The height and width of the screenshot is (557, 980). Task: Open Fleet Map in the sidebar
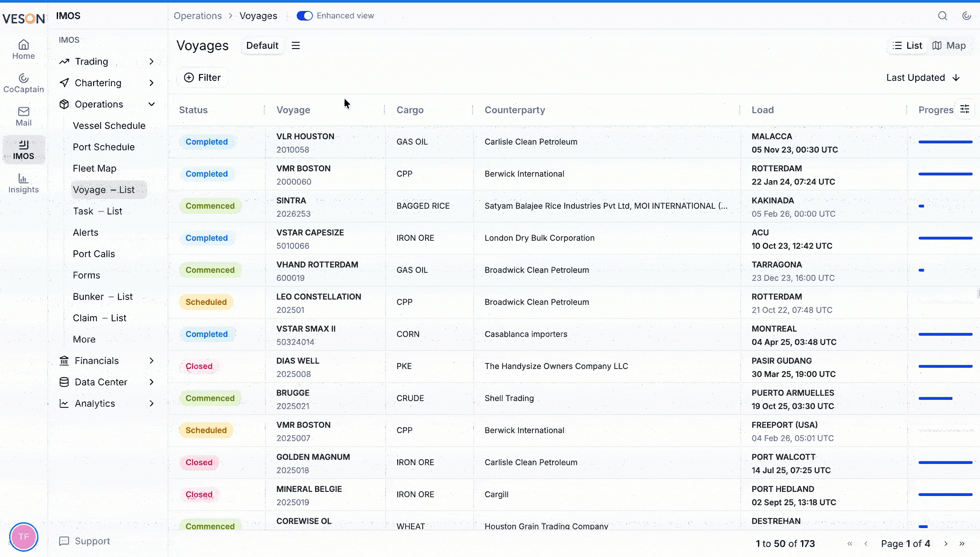(94, 168)
